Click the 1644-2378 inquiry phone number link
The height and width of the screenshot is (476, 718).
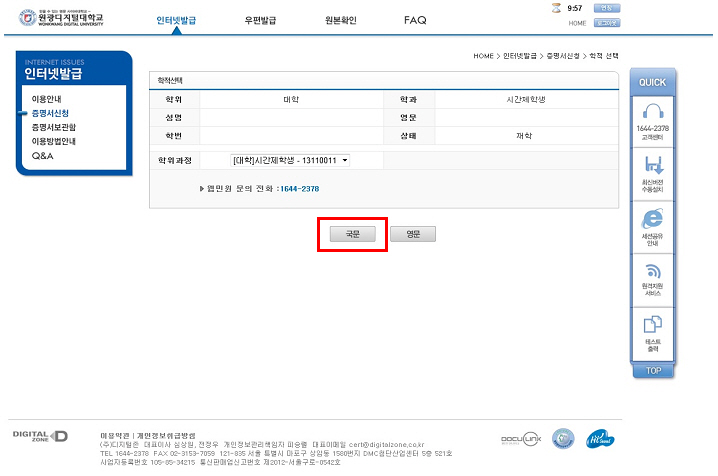(299, 189)
